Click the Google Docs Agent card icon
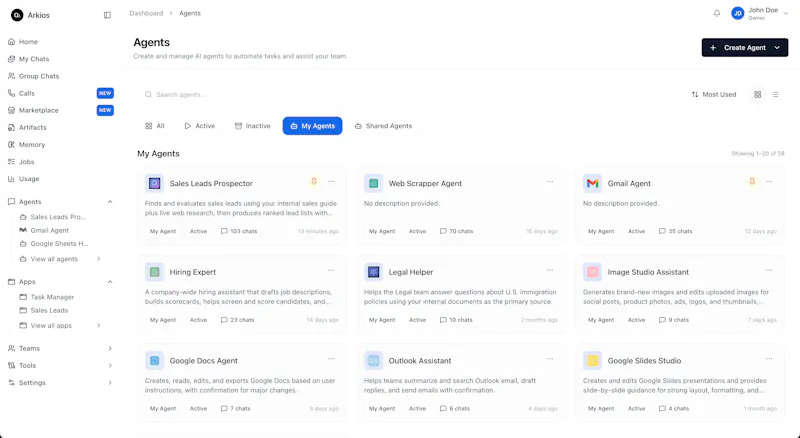The width and height of the screenshot is (800, 438). tap(155, 360)
